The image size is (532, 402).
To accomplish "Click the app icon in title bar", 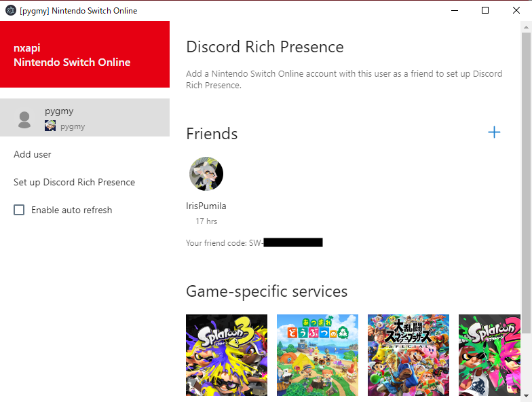I will click(11, 10).
